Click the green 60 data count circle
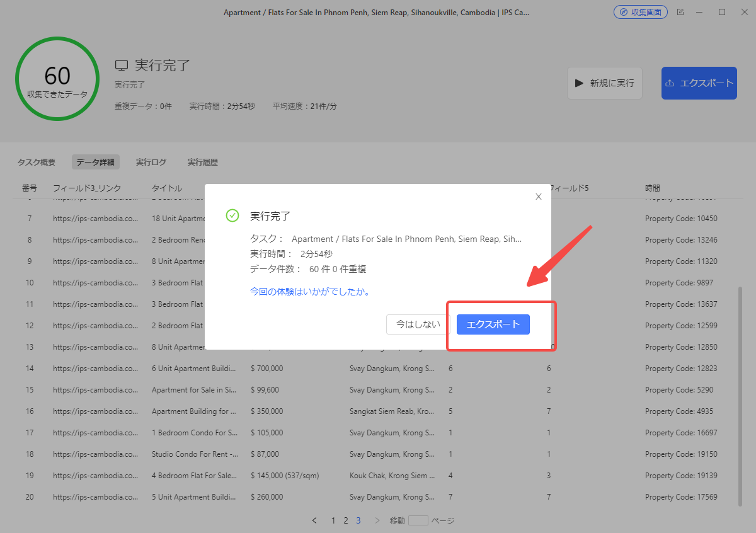This screenshot has width=756, height=533. tap(57, 79)
